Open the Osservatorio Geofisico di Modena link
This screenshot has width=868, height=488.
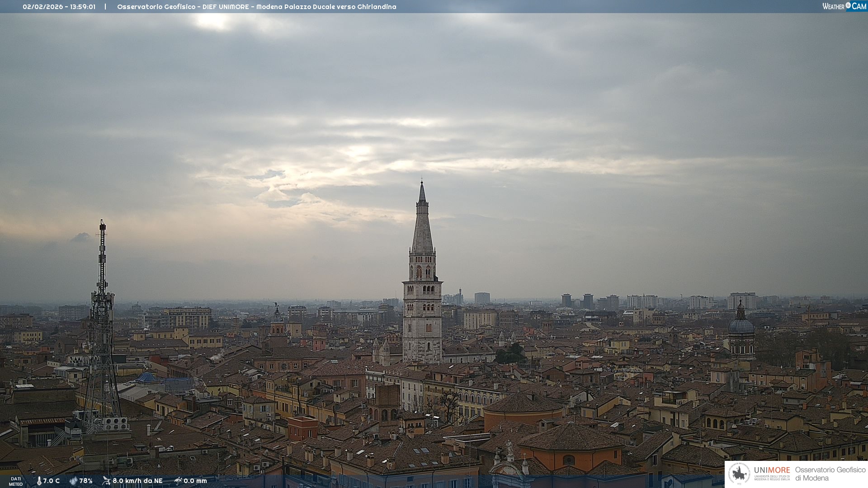tap(830, 474)
